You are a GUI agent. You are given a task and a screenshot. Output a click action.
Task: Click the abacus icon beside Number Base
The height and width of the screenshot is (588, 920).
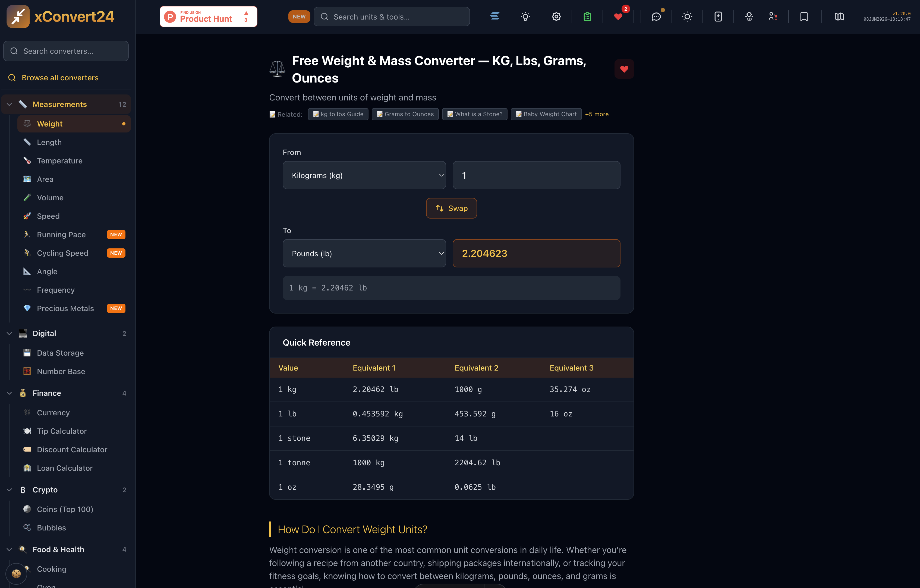[x=27, y=371]
